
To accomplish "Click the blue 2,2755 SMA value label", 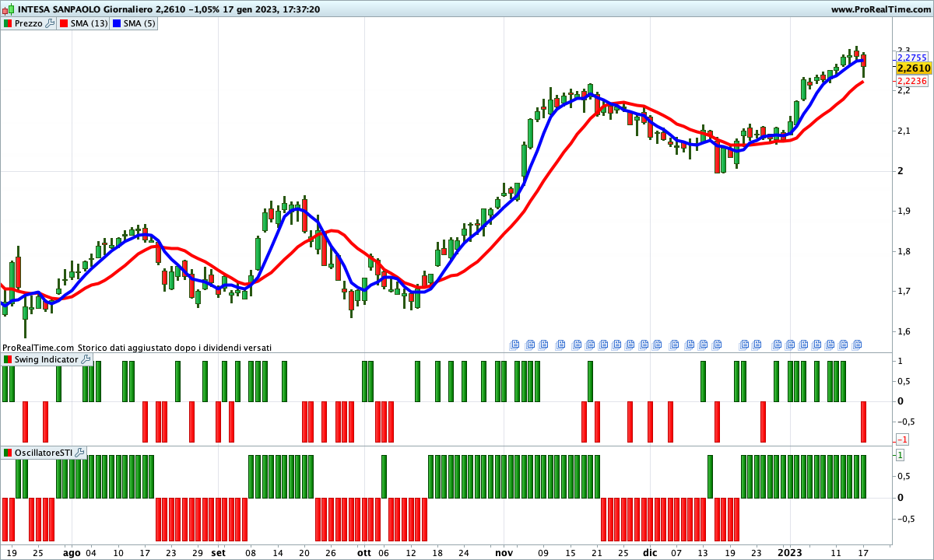I will coord(911,58).
